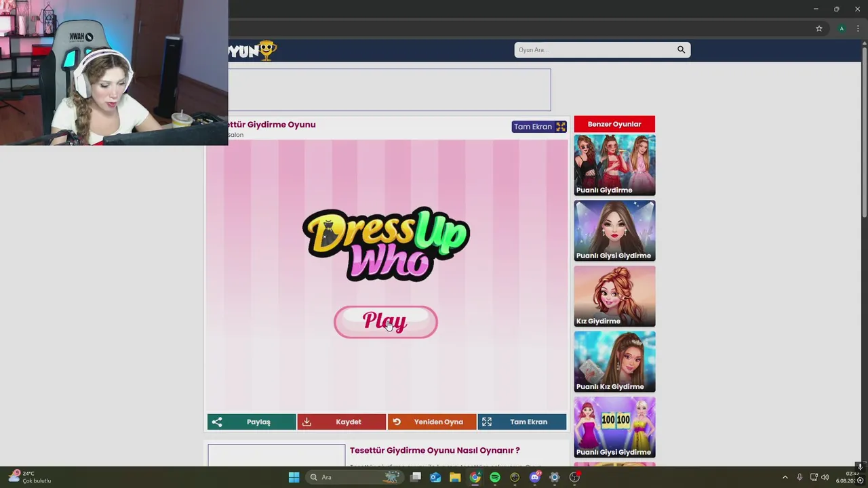The width and height of the screenshot is (868, 488).
Task: Open the weather widget showing 24°C
Action: [30, 477]
